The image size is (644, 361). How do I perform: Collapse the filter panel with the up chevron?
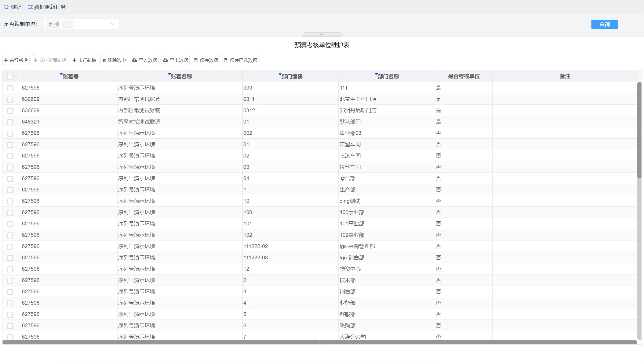click(322, 34)
